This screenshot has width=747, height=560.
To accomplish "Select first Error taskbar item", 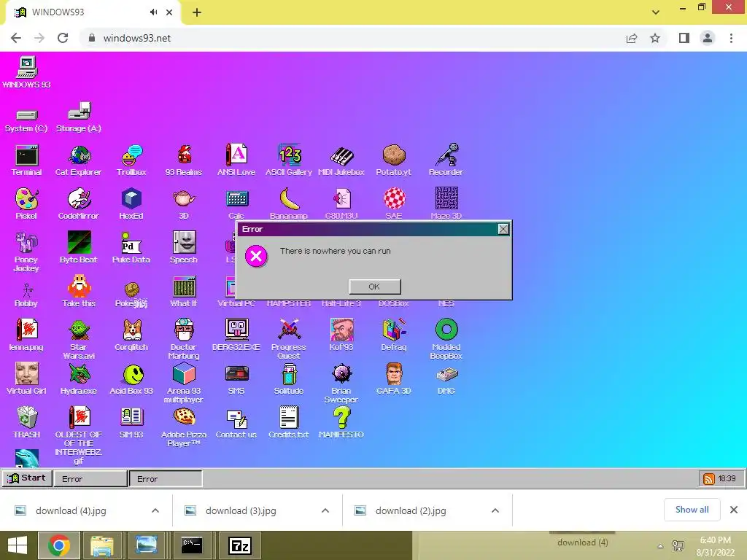I will [90, 479].
